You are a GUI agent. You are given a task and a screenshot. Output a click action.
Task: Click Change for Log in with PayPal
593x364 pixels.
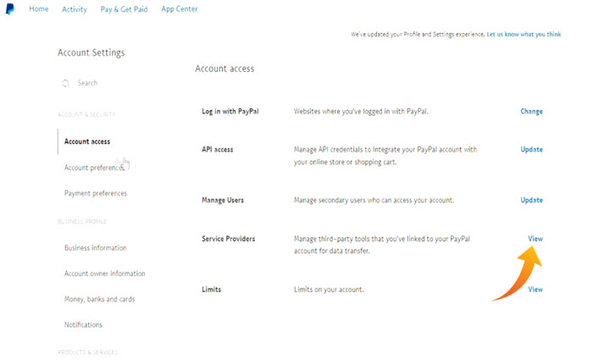click(531, 111)
